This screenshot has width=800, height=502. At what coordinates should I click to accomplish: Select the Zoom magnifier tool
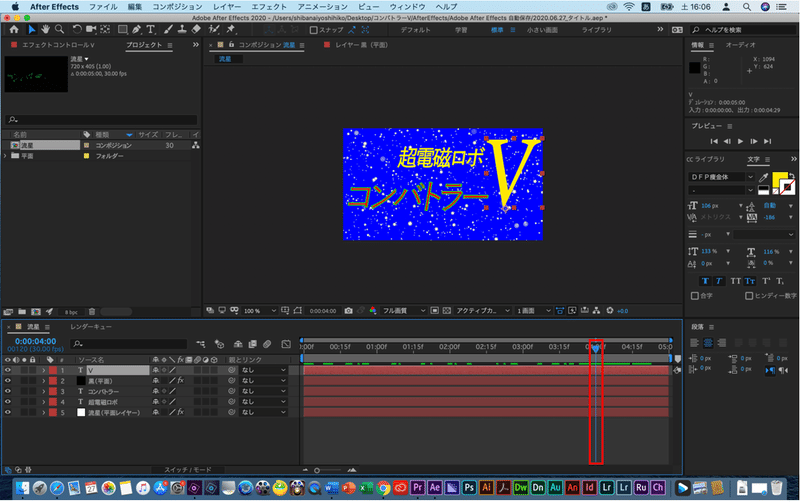(60, 30)
